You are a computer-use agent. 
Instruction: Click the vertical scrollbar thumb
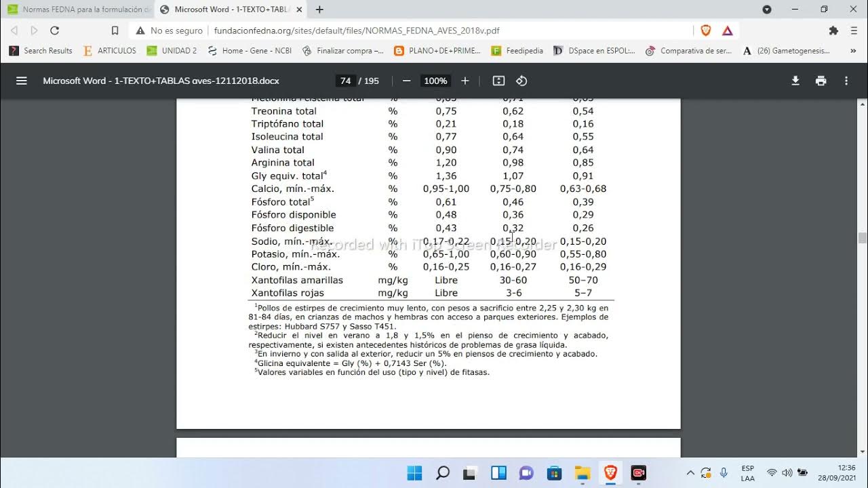[x=863, y=238]
